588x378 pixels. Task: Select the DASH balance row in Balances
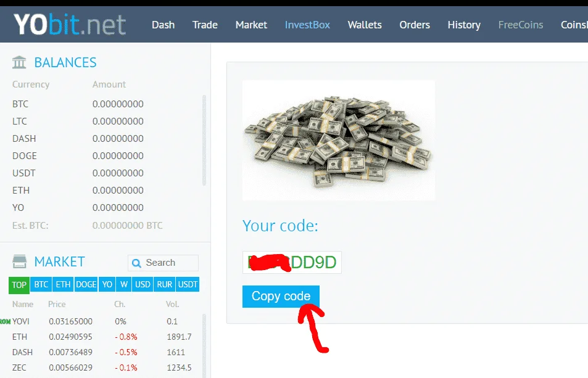click(78, 138)
